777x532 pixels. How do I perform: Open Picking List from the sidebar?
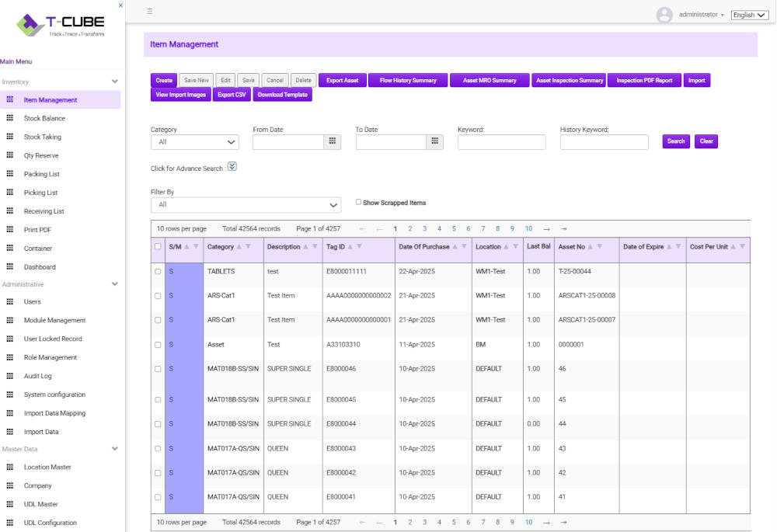coord(40,193)
